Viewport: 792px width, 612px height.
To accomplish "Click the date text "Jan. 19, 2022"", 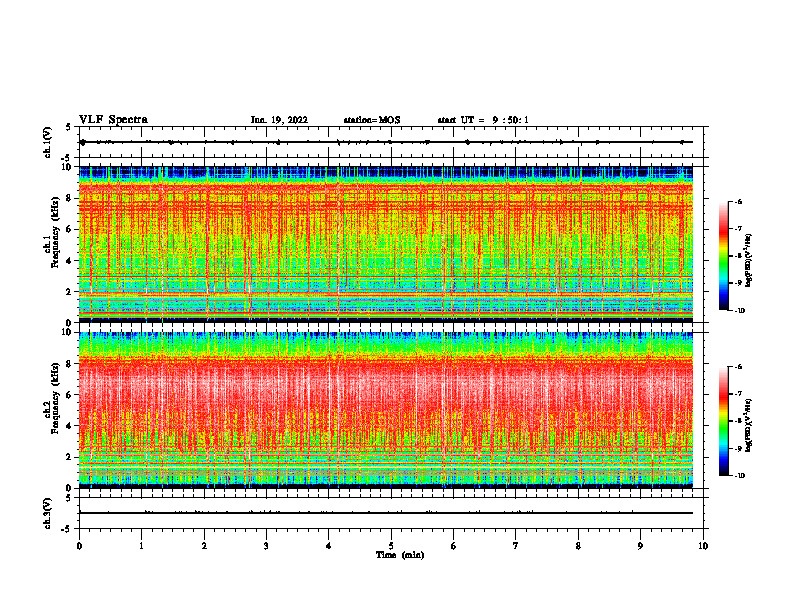I will coord(279,120).
